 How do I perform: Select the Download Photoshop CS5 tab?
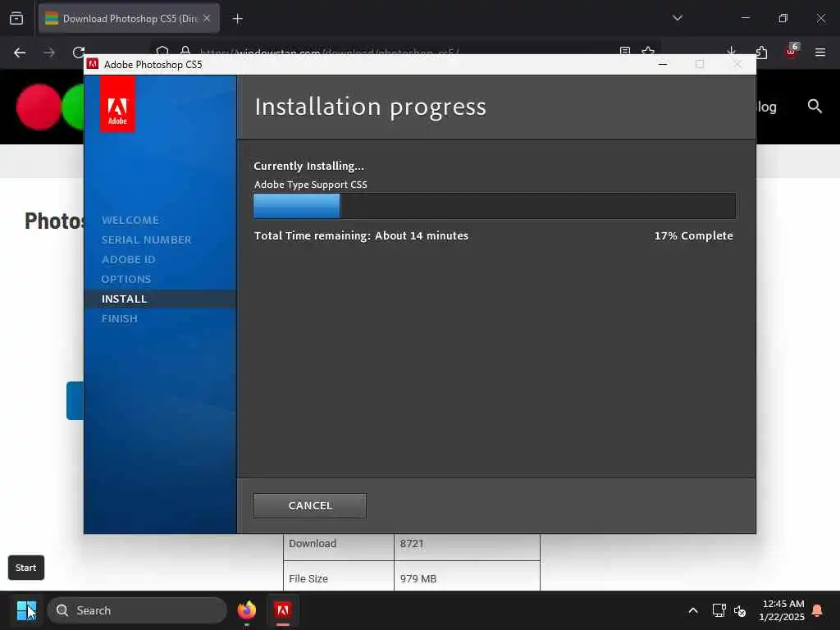point(129,19)
